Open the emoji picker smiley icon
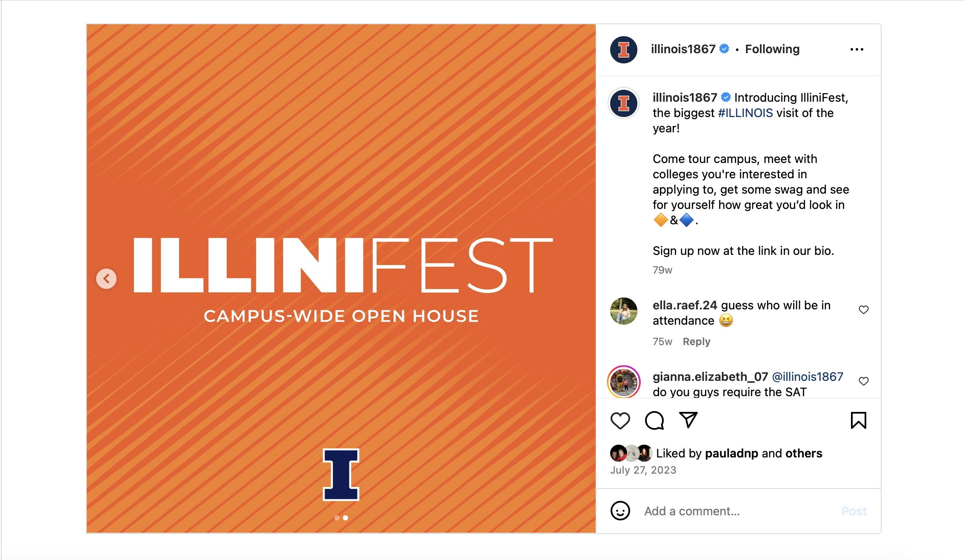The height and width of the screenshot is (560, 965). point(620,511)
